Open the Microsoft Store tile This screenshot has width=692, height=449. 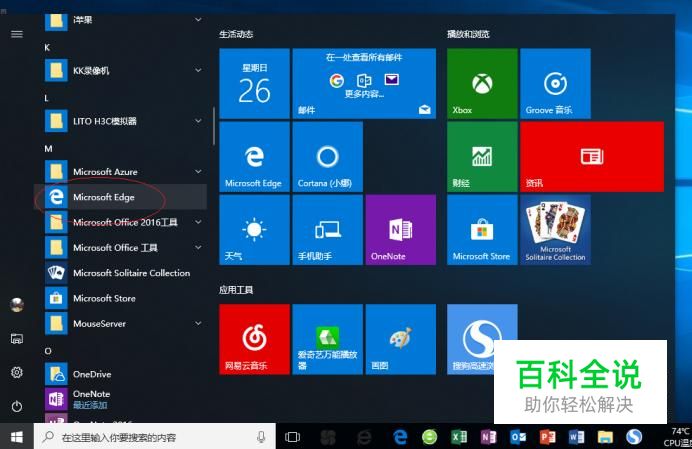click(x=482, y=230)
